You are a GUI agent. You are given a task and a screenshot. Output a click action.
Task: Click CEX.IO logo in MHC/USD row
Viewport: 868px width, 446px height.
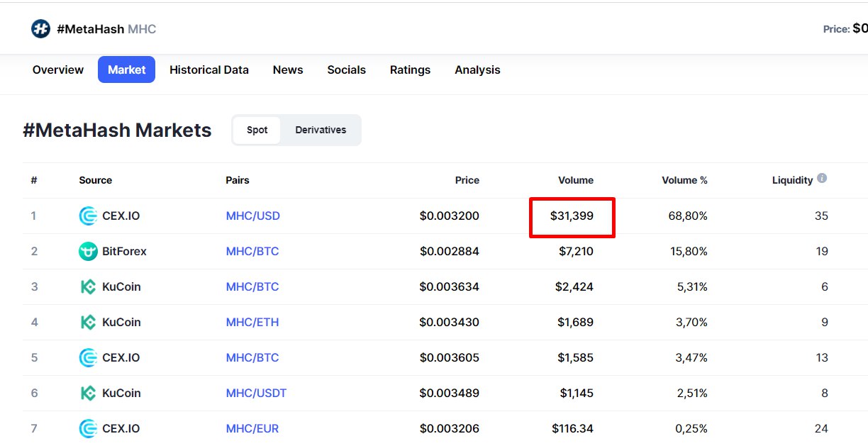point(88,216)
